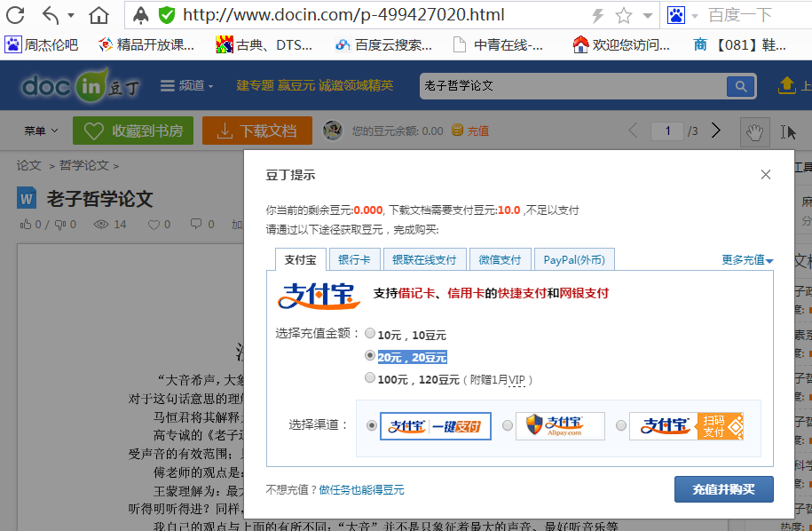This screenshot has height=531, width=812.
Task: Click the Word document type icon
Action: pos(27,198)
